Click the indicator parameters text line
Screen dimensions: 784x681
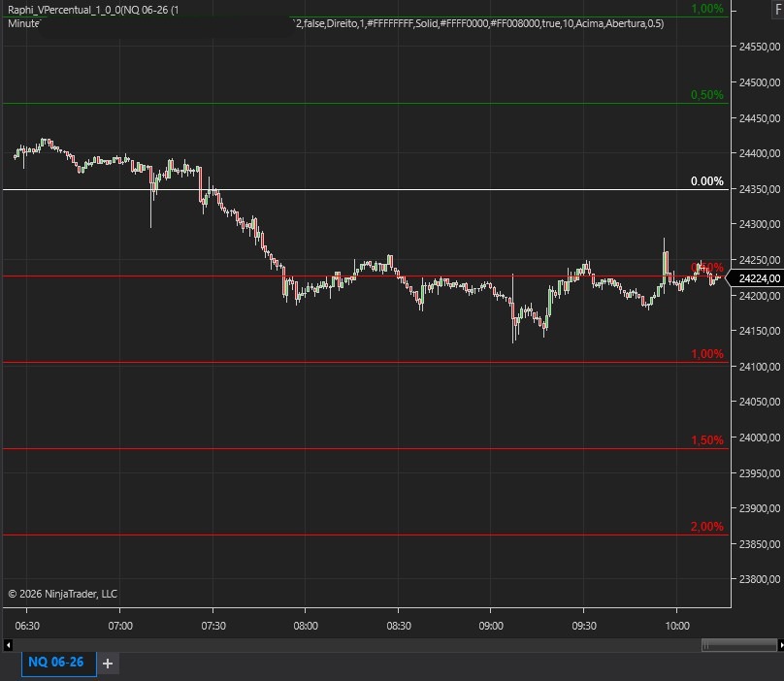(x=483, y=22)
